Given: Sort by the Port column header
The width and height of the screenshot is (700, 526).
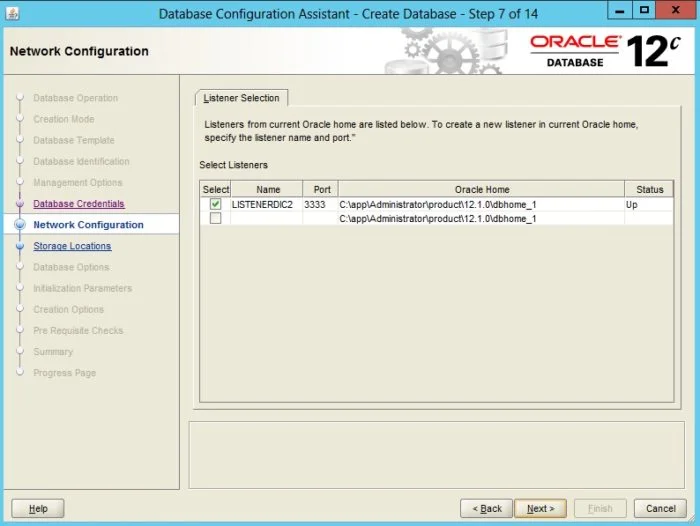Looking at the screenshot, I should click(321, 189).
